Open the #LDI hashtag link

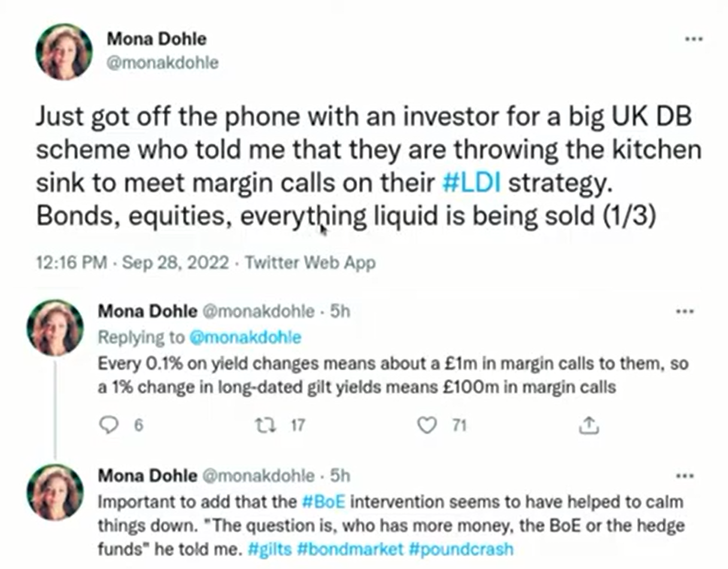click(x=472, y=183)
